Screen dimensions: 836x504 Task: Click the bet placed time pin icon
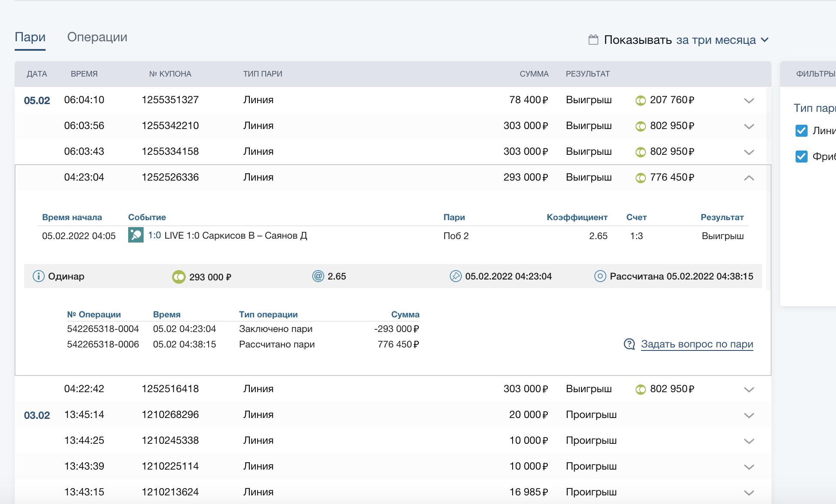click(455, 276)
